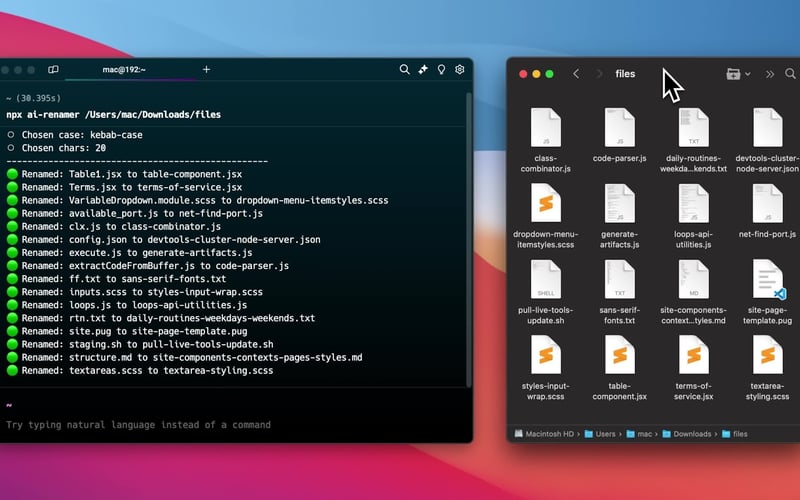The height and width of the screenshot is (500, 800).
Task: Click the Table1.jsx renamed line
Action: [x=124, y=174]
